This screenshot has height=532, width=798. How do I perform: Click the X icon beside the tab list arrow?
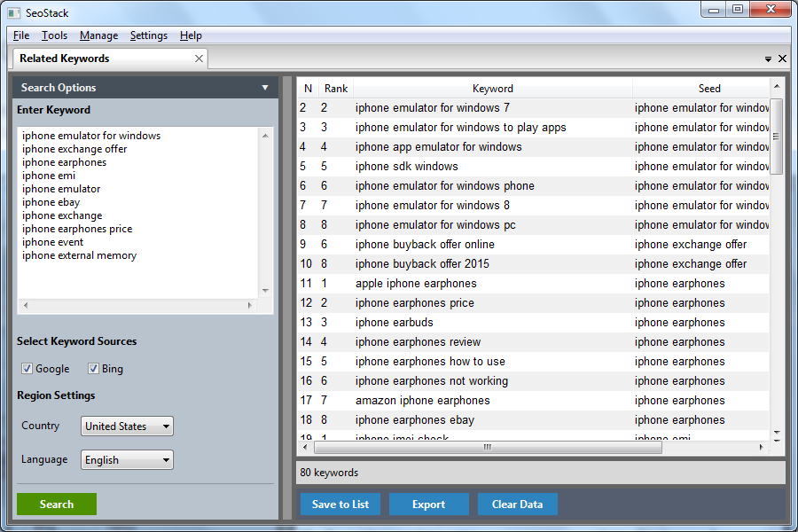[x=781, y=58]
